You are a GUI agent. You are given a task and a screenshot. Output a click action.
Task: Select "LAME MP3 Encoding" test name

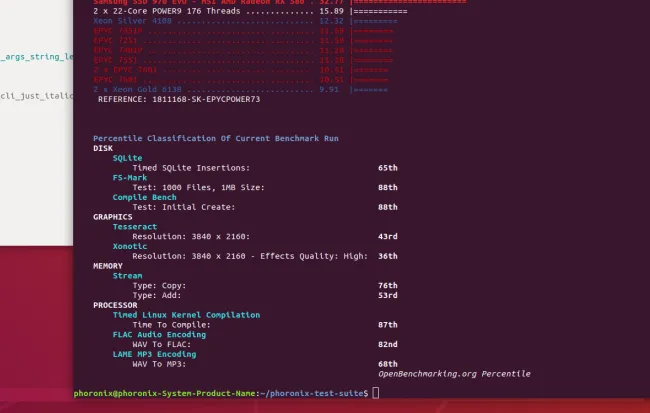pos(154,354)
